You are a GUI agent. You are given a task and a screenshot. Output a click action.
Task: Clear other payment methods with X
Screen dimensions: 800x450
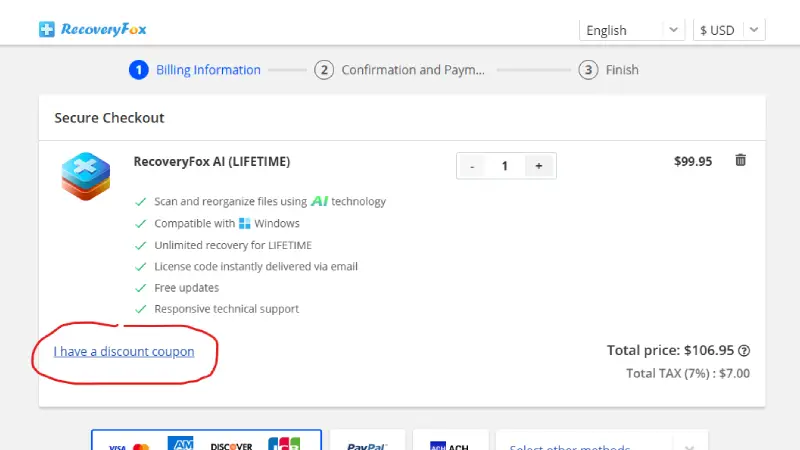pos(689,444)
